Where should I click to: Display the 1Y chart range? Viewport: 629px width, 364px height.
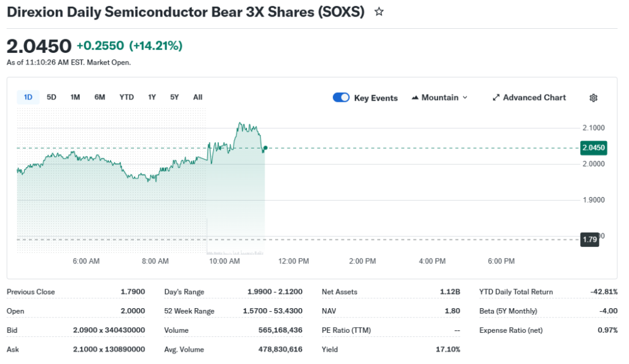152,97
